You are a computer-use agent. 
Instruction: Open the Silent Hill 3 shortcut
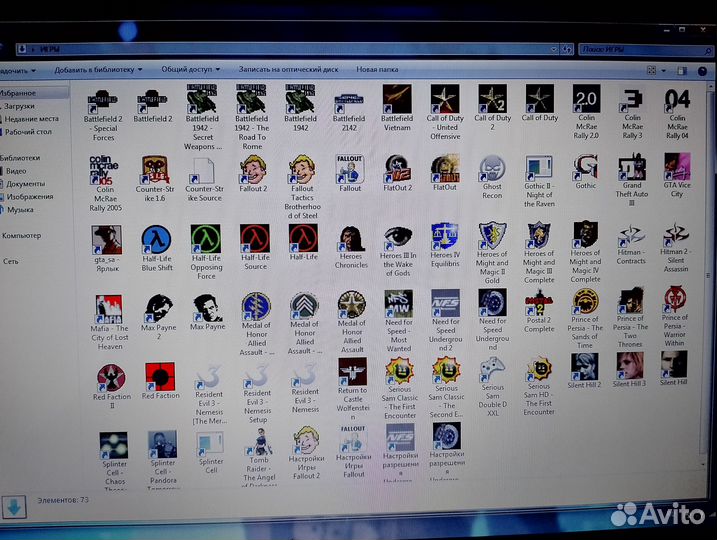(x=630, y=370)
